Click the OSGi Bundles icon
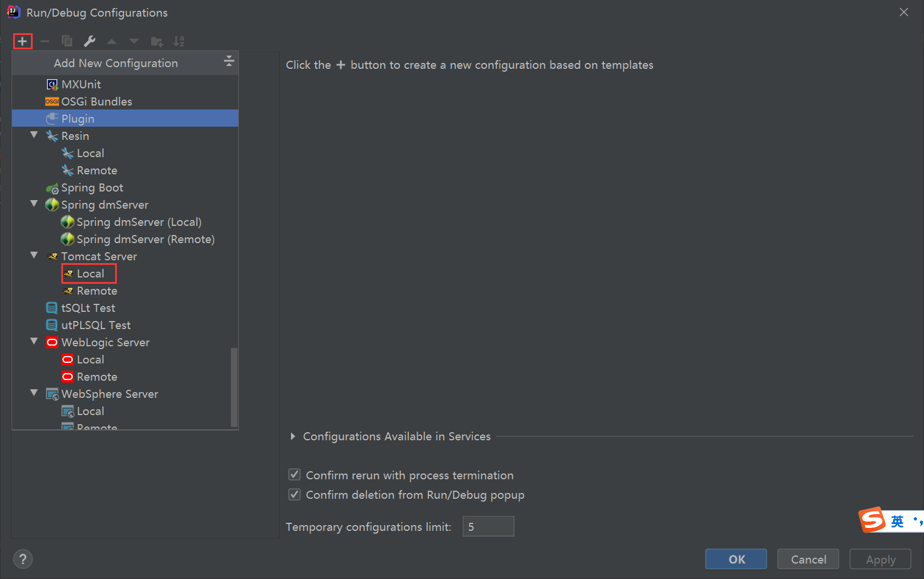Viewport: 924px width, 579px height. tap(52, 102)
